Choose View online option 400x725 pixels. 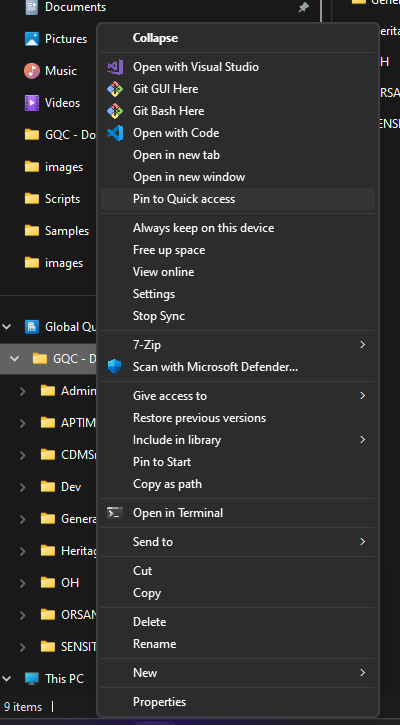click(238, 272)
